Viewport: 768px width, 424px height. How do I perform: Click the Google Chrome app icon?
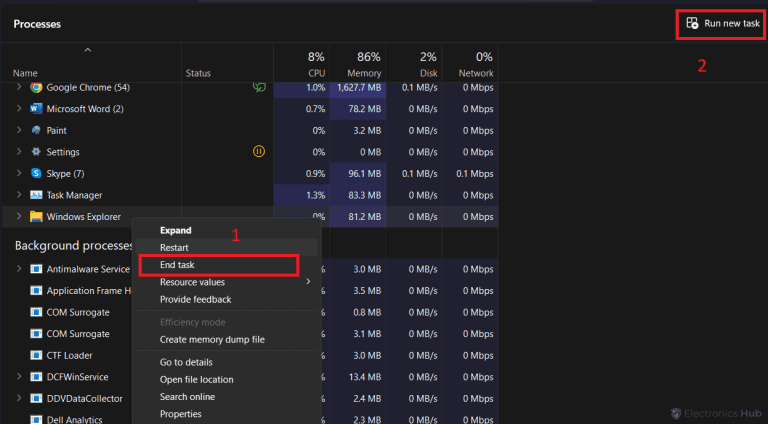pos(36,88)
